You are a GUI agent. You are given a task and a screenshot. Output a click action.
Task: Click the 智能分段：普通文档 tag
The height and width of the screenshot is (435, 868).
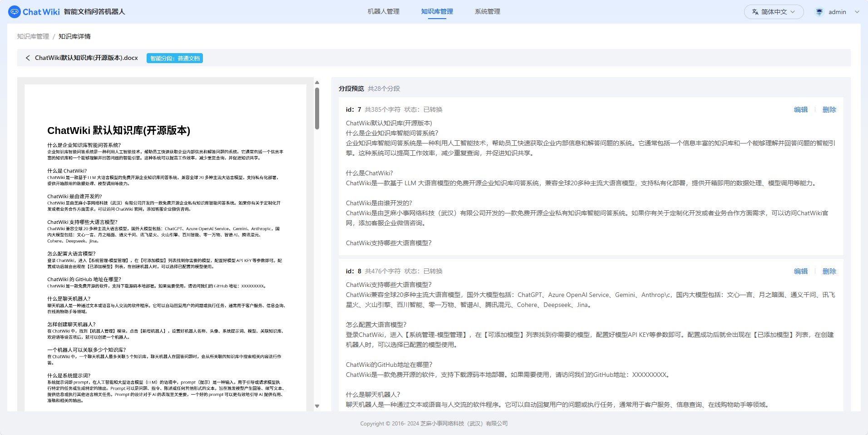click(175, 58)
